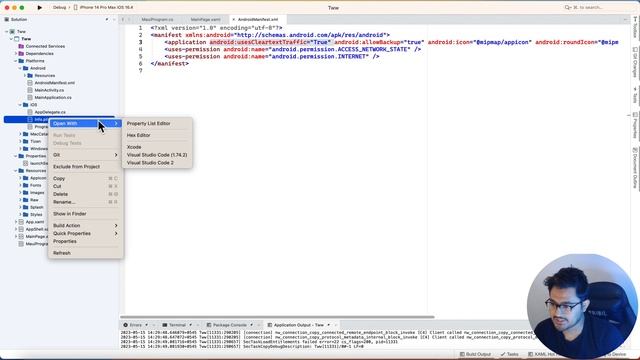The image size is (640, 360).
Task: Click the Dependencies folder icon
Action: pyautogui.click(x=21, y=53)
